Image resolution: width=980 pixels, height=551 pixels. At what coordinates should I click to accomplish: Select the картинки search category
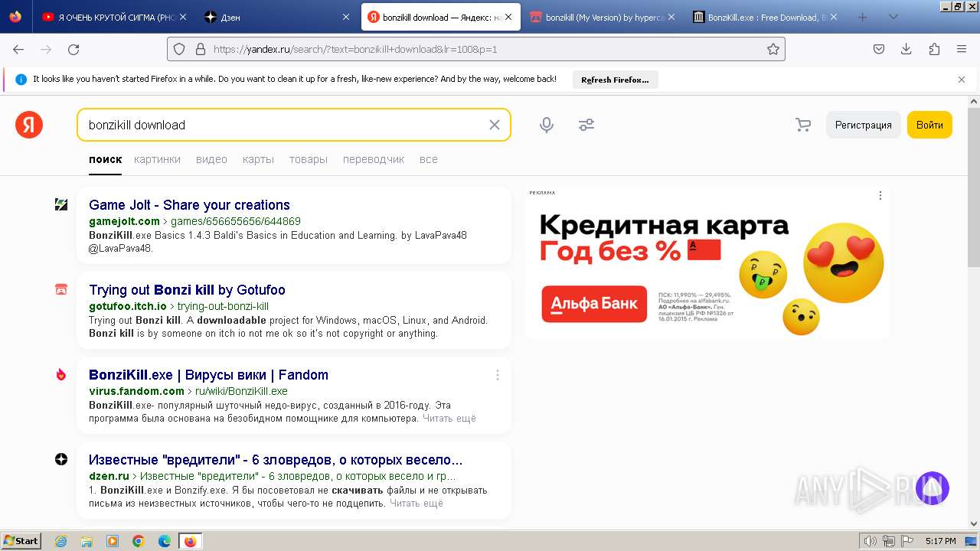(157, 159)
